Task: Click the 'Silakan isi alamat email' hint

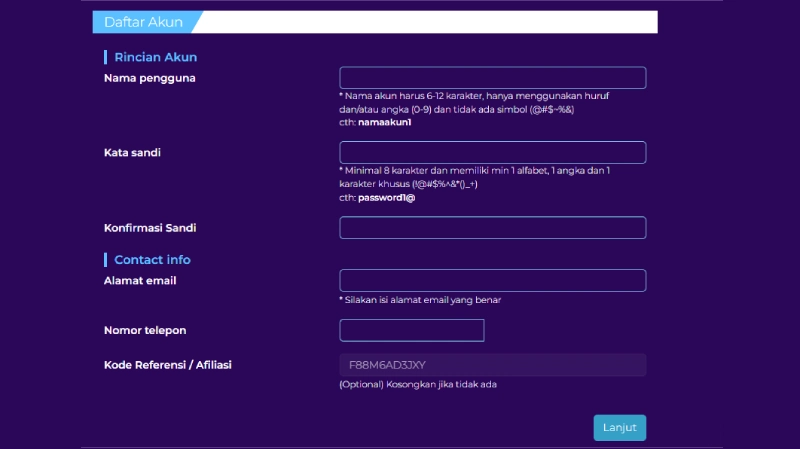Action: [420, 300]
